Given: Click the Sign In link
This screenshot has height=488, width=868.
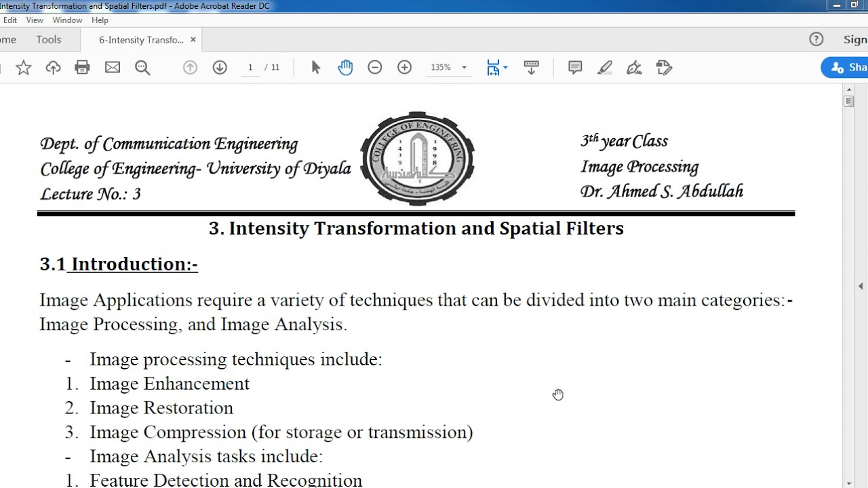Looking at the screenshot, I should tap(855, 39).
